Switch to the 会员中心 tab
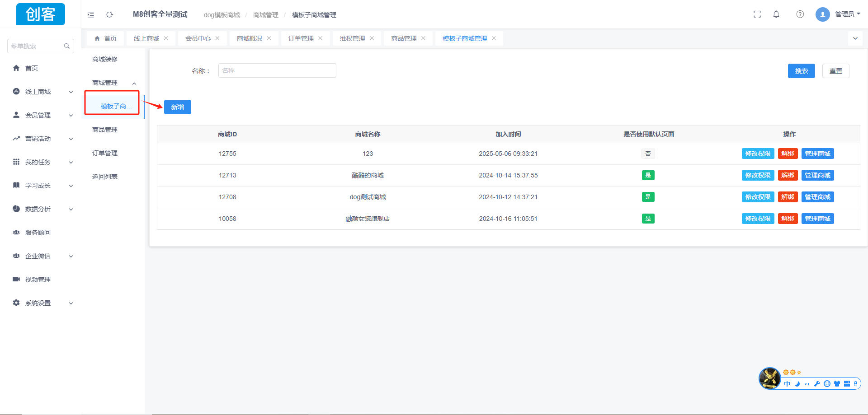The width and height of the screenshot is (868, 415). point(198,38)
